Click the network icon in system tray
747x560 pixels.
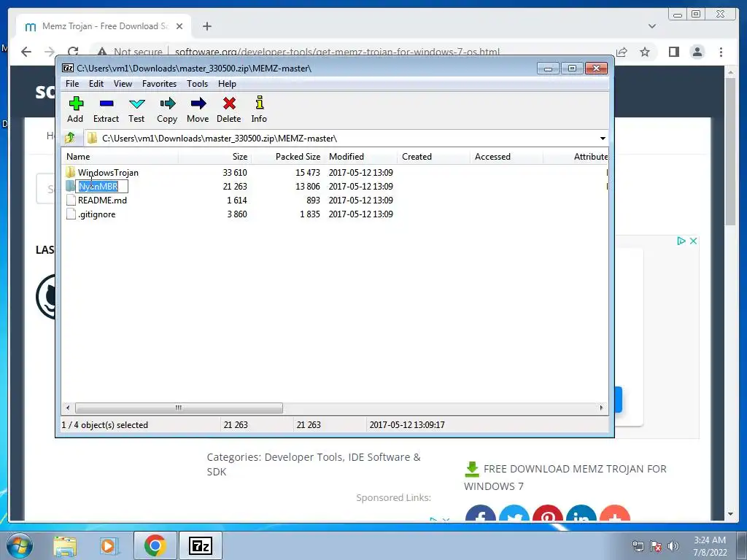[638, 546]
